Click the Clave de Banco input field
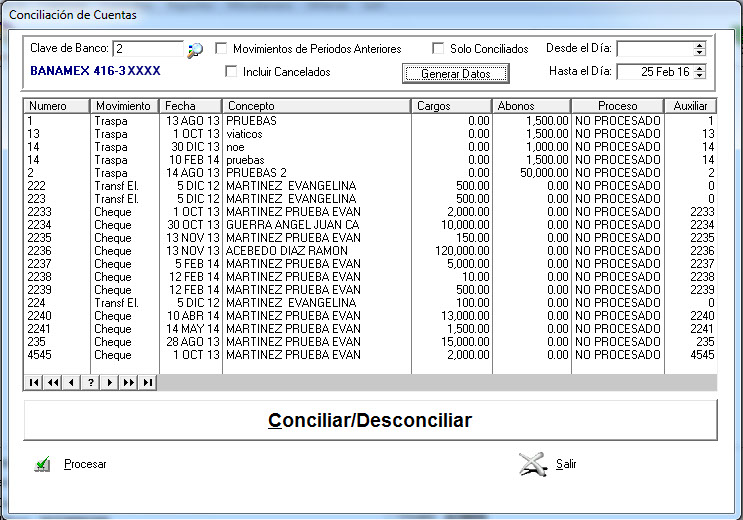Screen dimensions: 743x520 click(x=148, y=49)
